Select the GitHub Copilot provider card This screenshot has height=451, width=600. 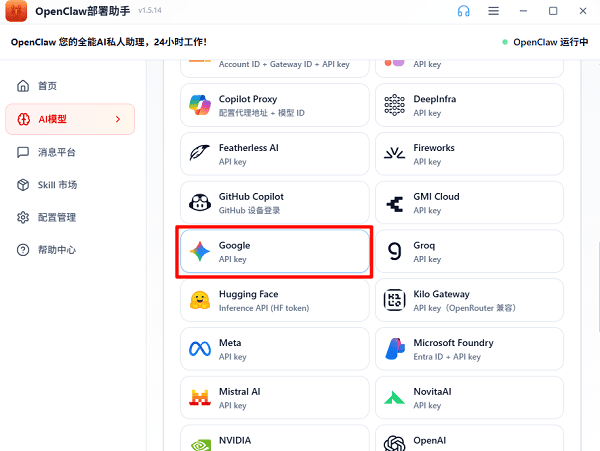tap(275, 203)
